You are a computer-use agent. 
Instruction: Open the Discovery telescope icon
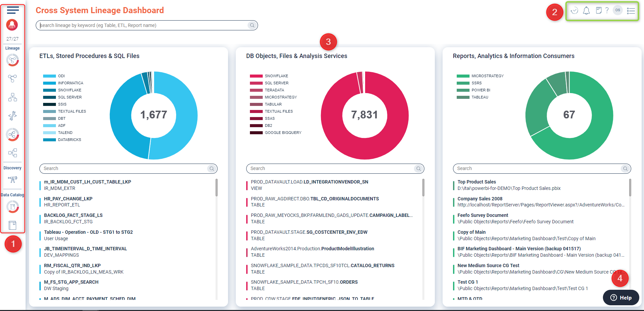point(12,179)
